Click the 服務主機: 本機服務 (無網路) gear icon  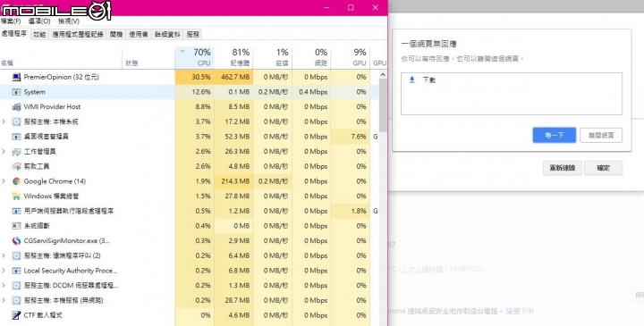(16, 300)
